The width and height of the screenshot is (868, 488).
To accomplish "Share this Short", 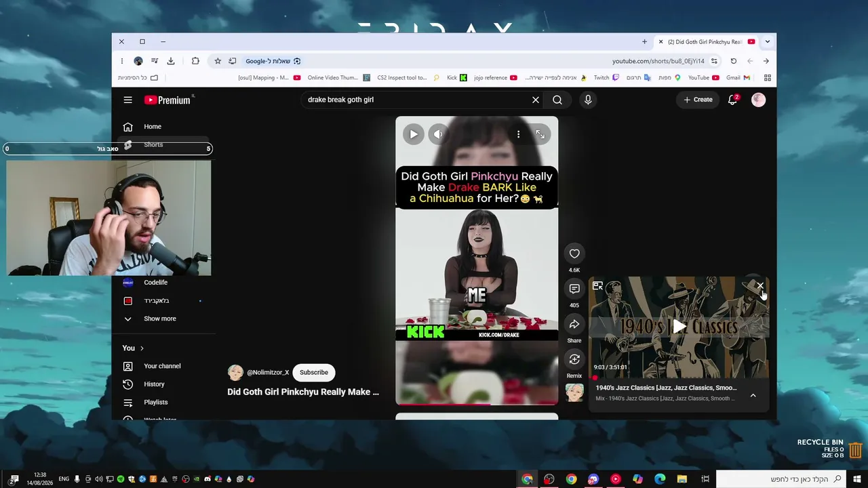I will 574,324.
